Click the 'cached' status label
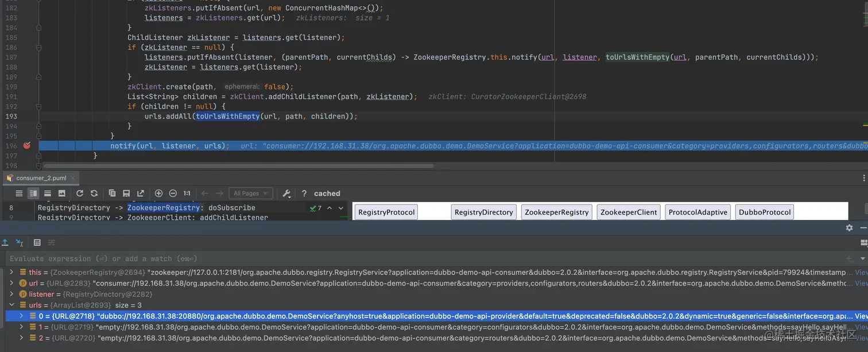Viewport: 868px width, 352px height. tap(327, 194)
